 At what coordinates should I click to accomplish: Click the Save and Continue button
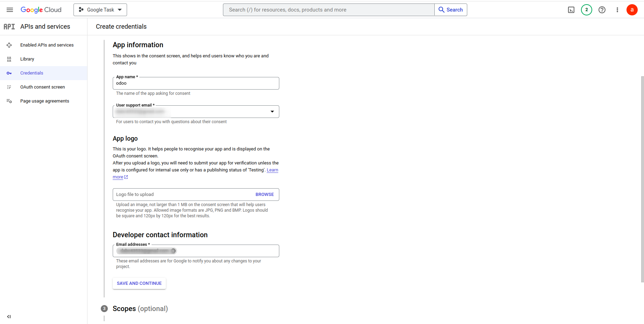tap(139, 283)
